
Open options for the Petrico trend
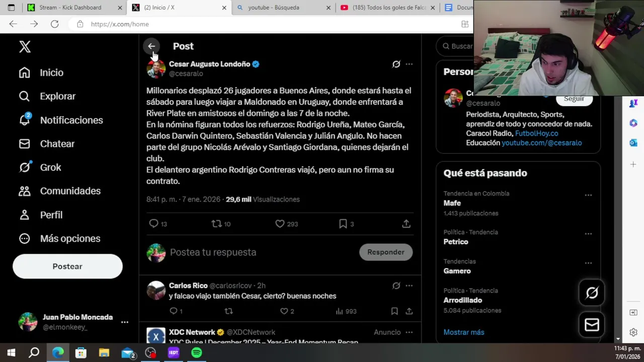[588, 234]
